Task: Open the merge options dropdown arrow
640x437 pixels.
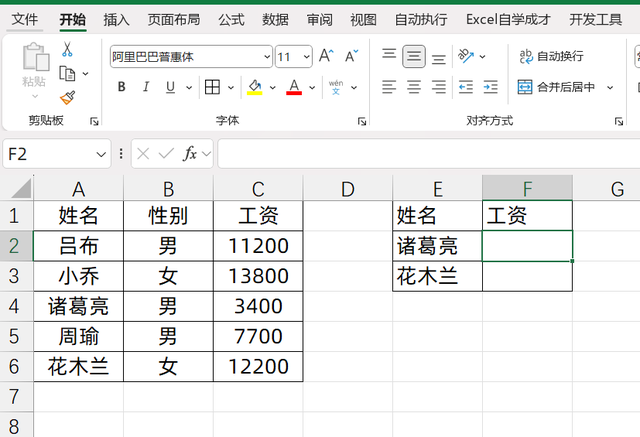Action: (x=610, y=87)
